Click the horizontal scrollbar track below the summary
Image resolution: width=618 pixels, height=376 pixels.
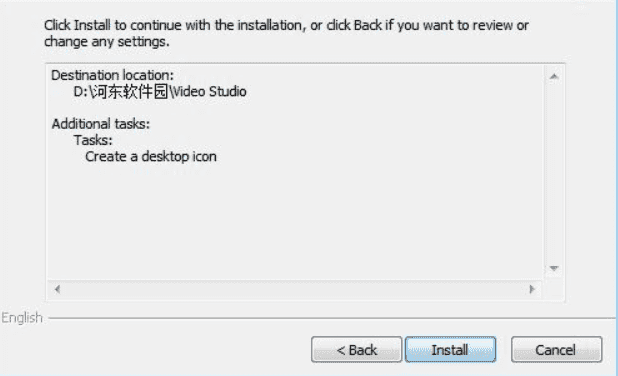(295, 289)
